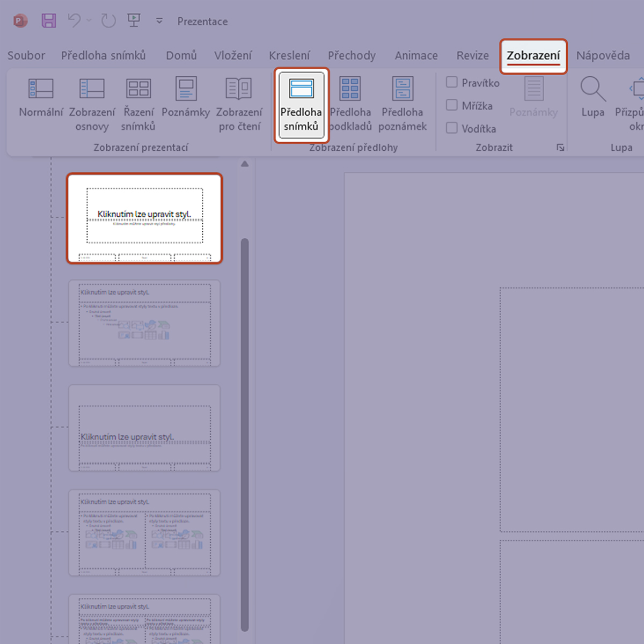This screenshot has width=644, height=644.
Task: Enable the Mřížka checkbox
Action: coord(452,105)
